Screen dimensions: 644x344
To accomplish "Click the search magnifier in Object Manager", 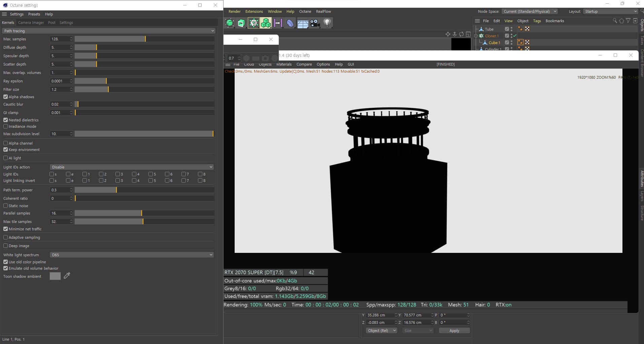I will click(615, 21).
